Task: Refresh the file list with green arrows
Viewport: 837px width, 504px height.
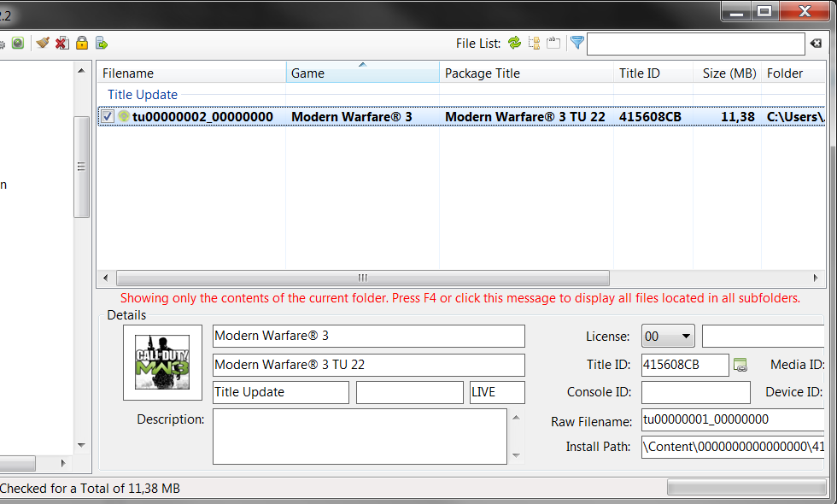Action: pos(514,43)
